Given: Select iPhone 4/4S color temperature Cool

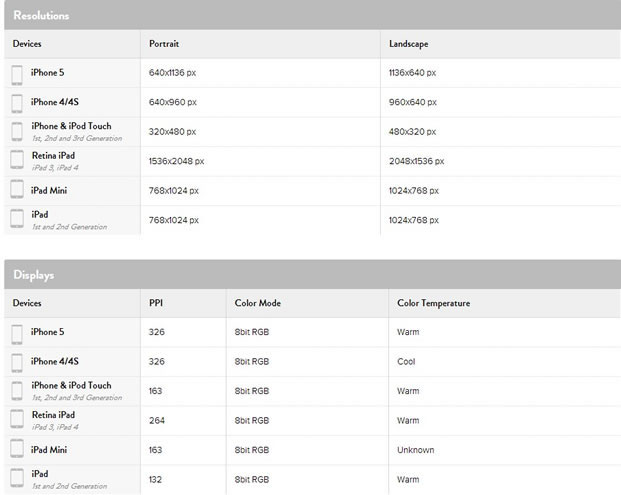Looking at the screenshot, I should [406, 361].
